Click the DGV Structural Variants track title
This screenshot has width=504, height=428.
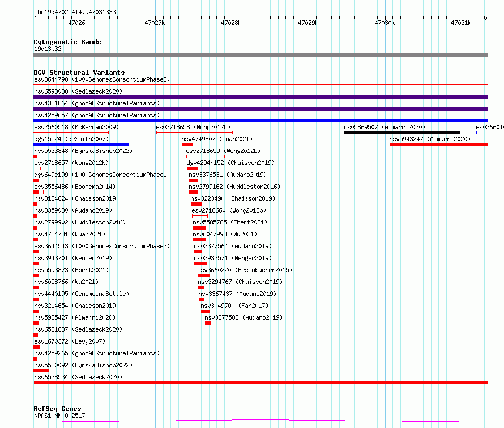pos(79,73)
